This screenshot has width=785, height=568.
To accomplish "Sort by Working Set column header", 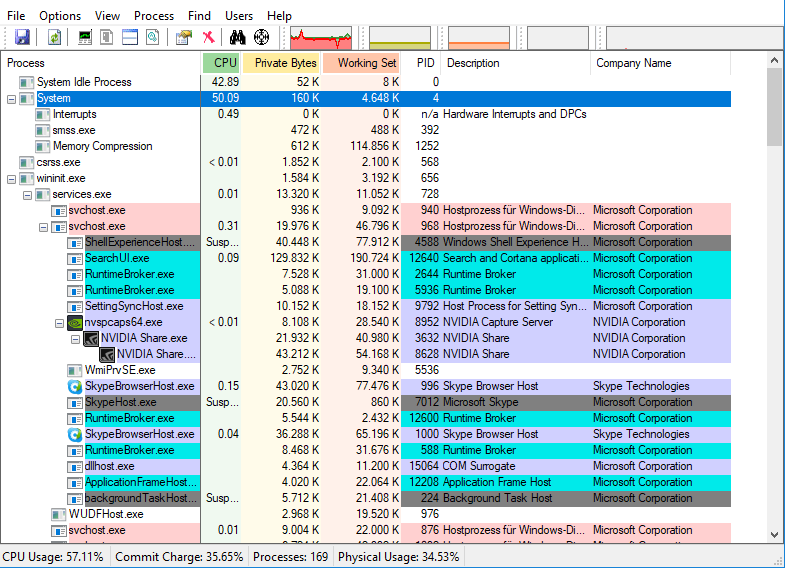I will (361, 63).
